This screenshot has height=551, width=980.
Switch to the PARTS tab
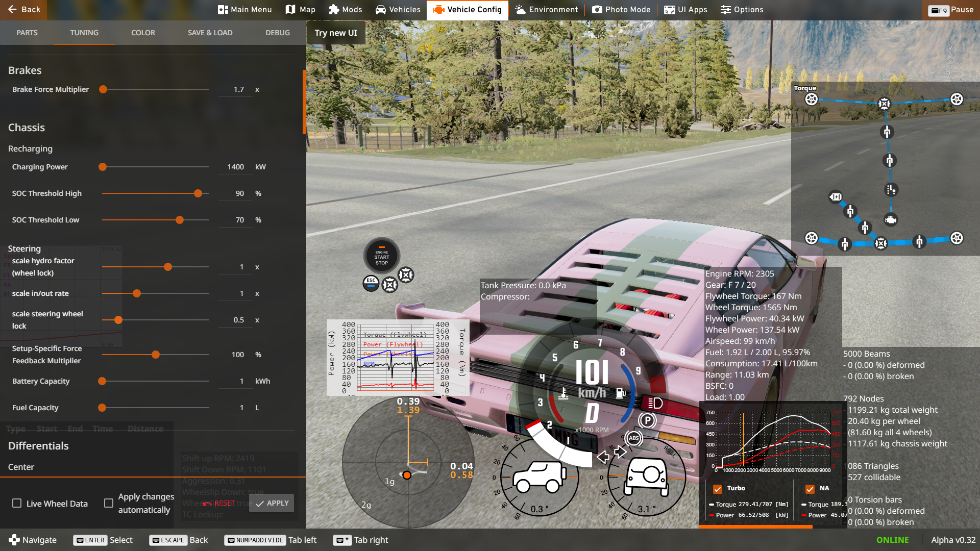click(x=27, y=33)
